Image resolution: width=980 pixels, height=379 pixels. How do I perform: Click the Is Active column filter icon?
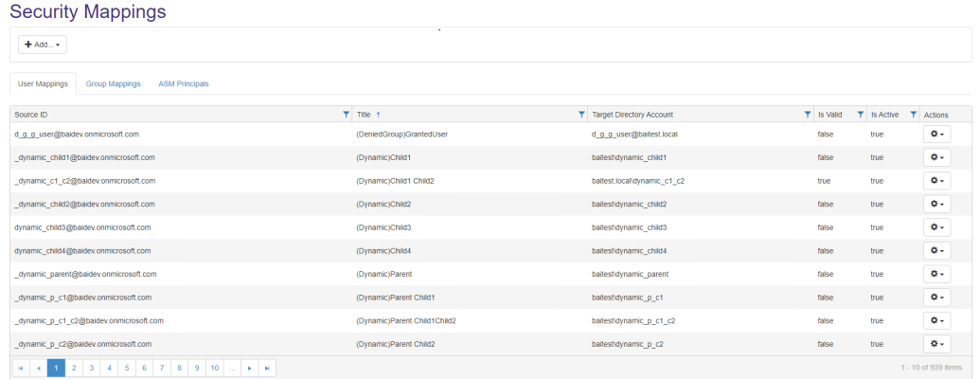(x=913, y=115)
